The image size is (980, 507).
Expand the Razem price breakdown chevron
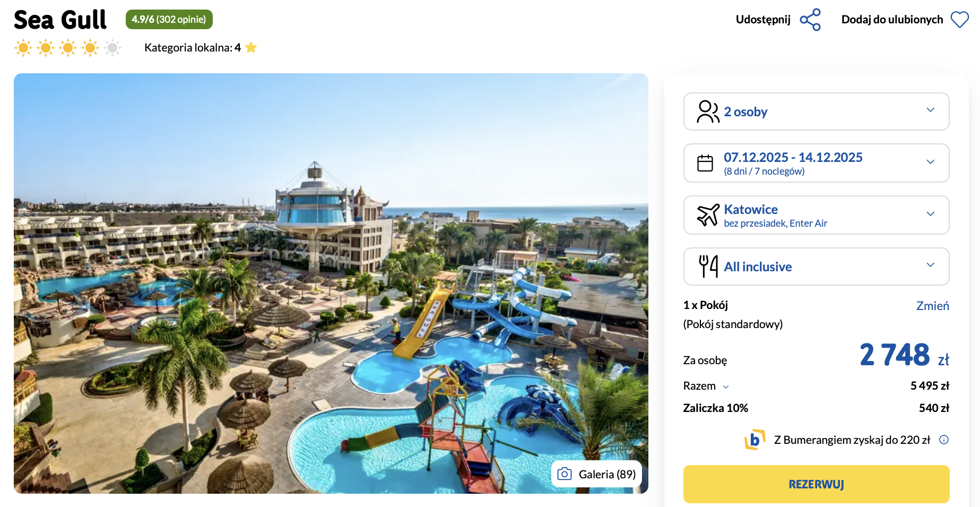[x=726, y=387]
